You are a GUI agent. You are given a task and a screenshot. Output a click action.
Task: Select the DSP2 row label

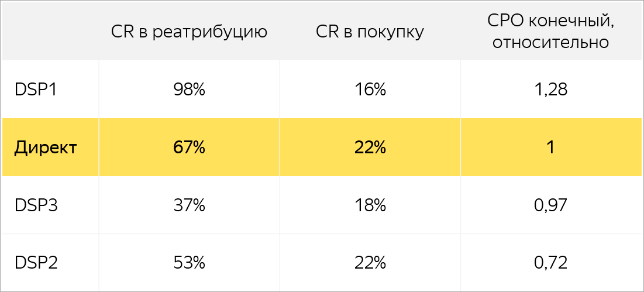(x=36, y=263)
